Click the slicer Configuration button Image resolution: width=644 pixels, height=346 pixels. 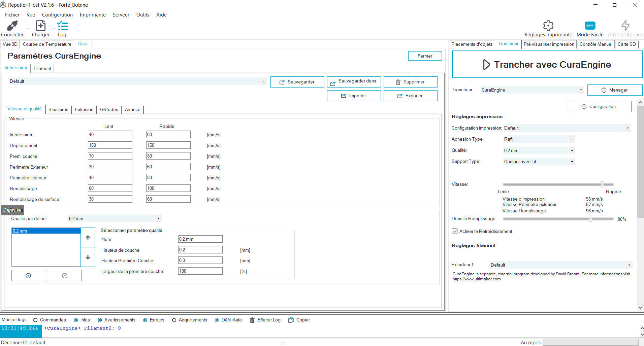pos(599,106)
